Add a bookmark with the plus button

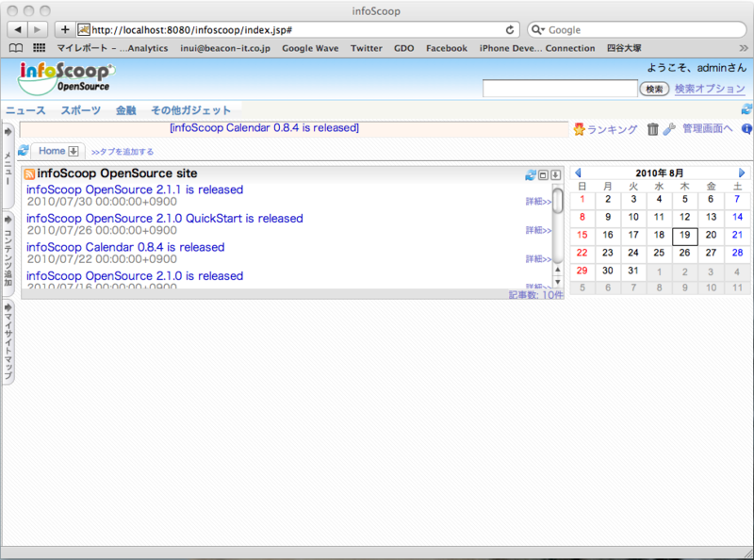65,30
